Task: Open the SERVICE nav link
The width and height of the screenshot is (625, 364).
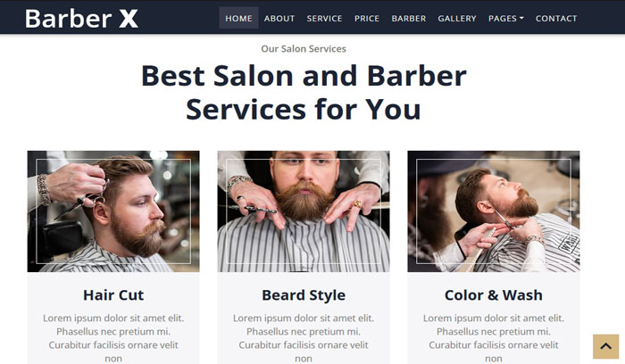Action: [x=324, y=19]
